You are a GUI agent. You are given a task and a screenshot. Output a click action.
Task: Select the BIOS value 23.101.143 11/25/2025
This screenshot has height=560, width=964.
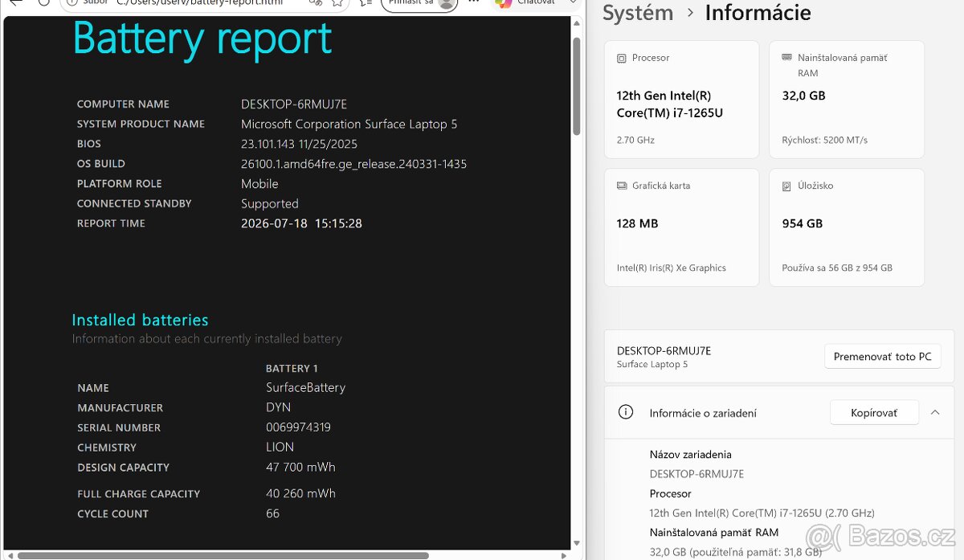click(x=300, y=144)
